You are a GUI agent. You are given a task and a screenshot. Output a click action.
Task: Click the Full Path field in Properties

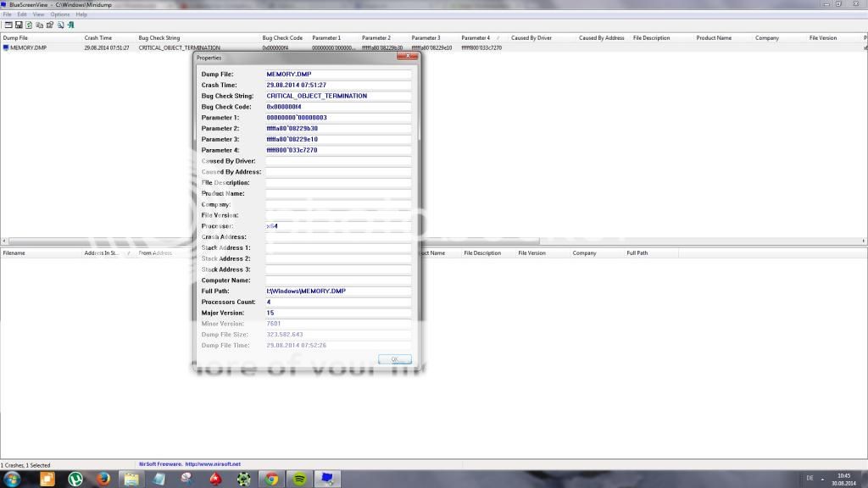tap(338, 291)
